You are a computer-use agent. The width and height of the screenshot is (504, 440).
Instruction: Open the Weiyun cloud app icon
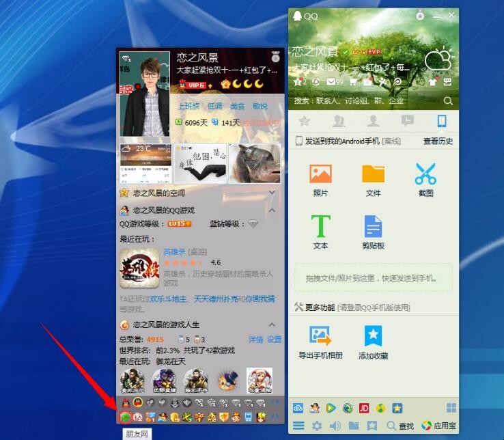[298, 408]
